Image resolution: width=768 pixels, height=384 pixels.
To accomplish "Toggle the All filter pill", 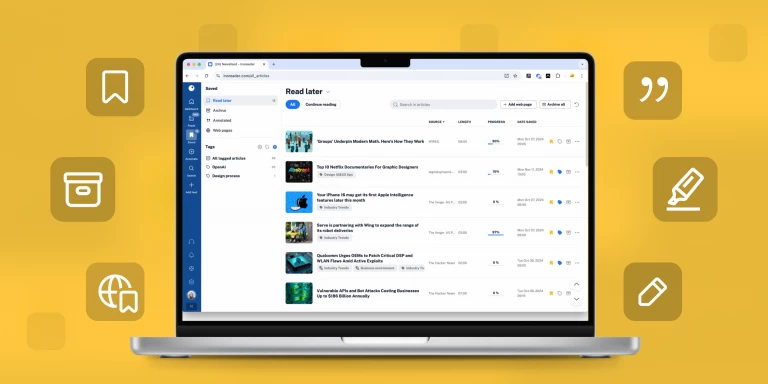I will click(x=292, y=104).
